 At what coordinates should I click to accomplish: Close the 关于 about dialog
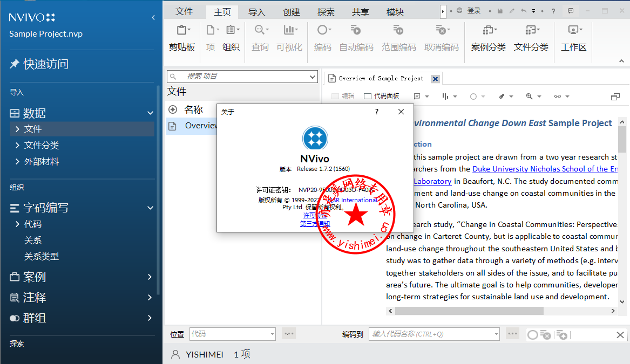(401, 112)
